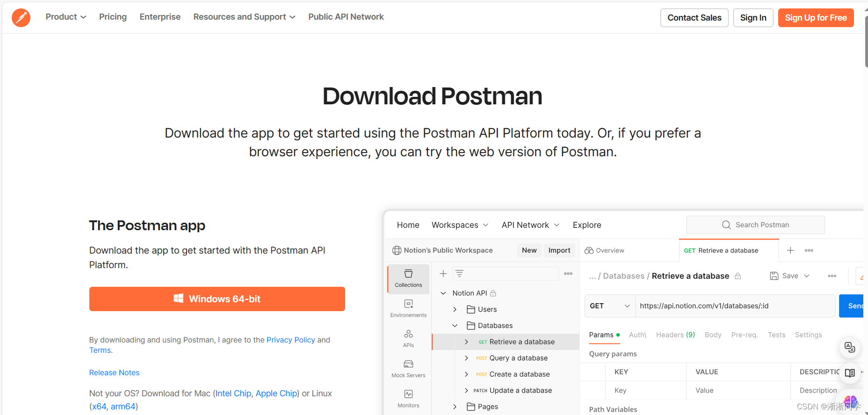The image size is (868, 415).
Task: Open the Environments sidebar icon
Action: pyautogui.click(x=408, y=308)
